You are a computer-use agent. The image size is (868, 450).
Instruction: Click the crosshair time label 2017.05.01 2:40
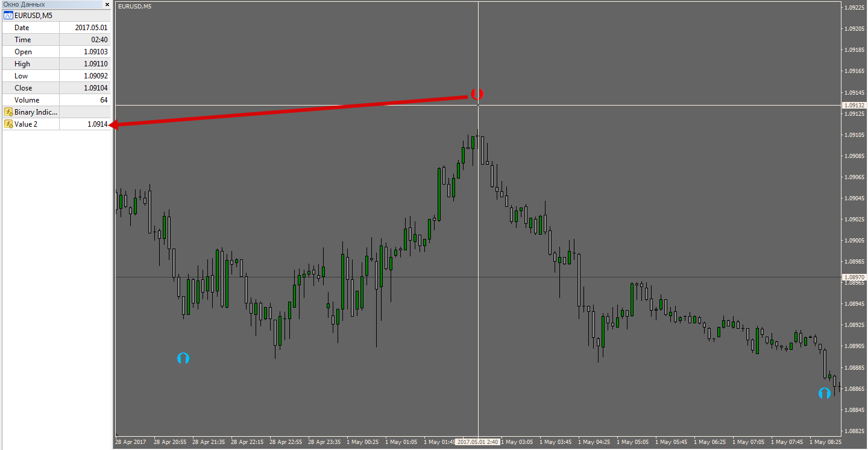477,442
